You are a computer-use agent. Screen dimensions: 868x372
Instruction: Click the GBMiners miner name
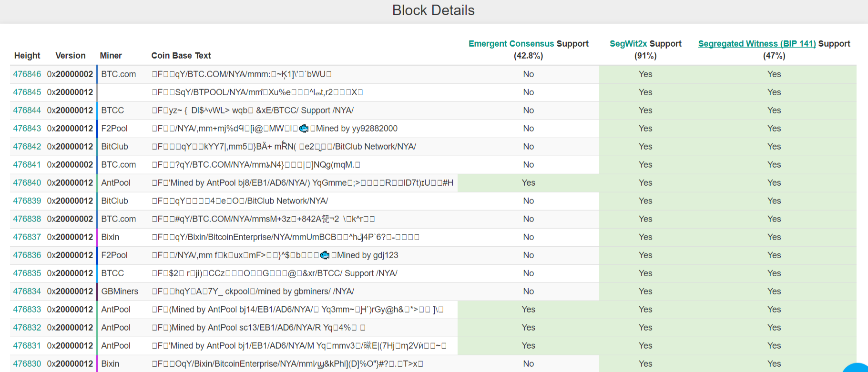pyautogui.click(x=120, y=292)
